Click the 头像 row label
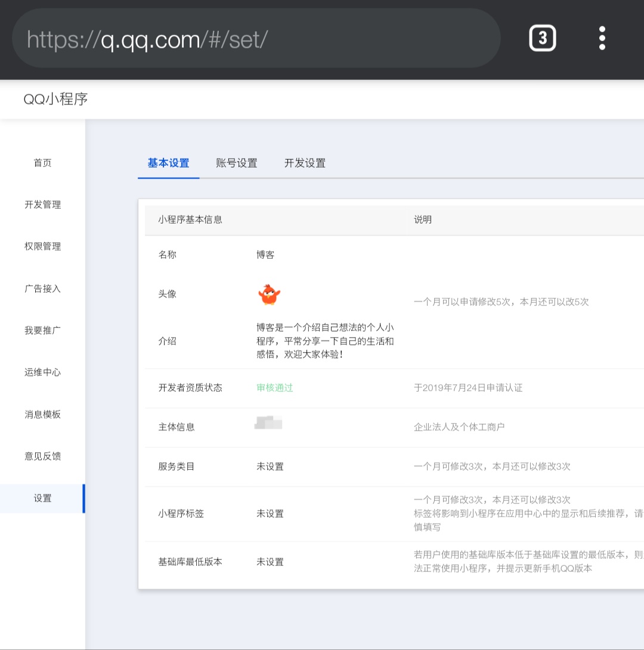The image size is (644, 650). coord(167,294)
